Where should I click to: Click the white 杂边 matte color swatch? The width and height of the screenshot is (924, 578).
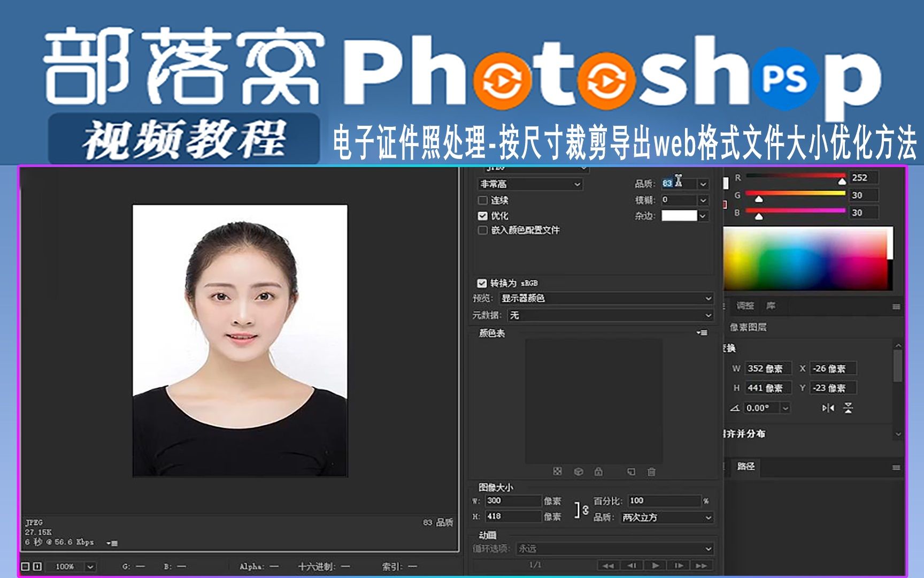pos(679,215)
